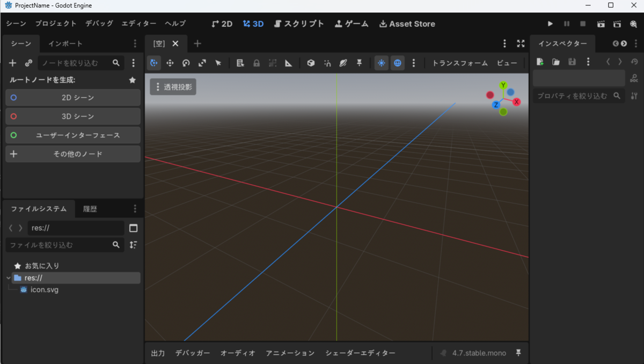Open the Asset Store workspace
Image resolution: width=644 pixels, height=364 pixels.
(x=407, y=24)
